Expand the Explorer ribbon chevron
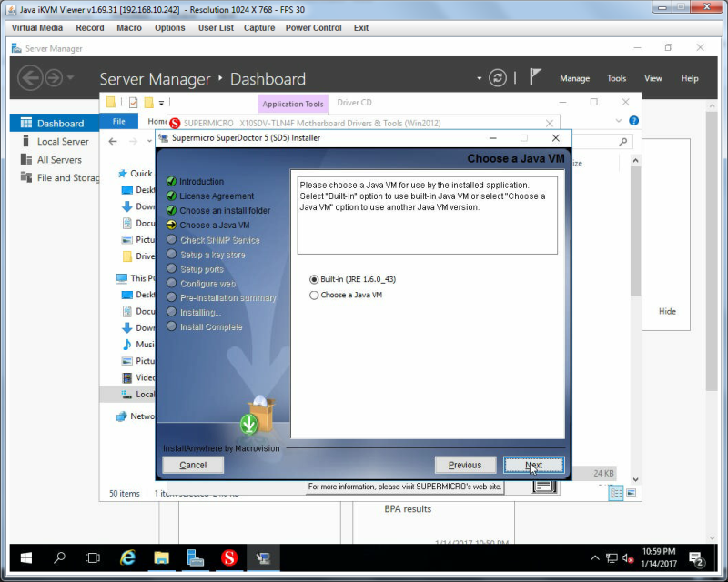 [x=619, y=121]
